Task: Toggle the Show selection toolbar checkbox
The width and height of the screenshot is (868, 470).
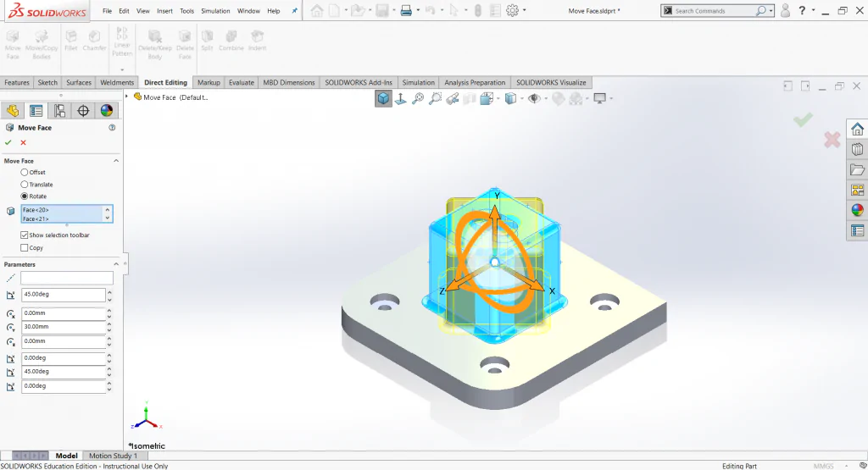Action: [25, 235]
